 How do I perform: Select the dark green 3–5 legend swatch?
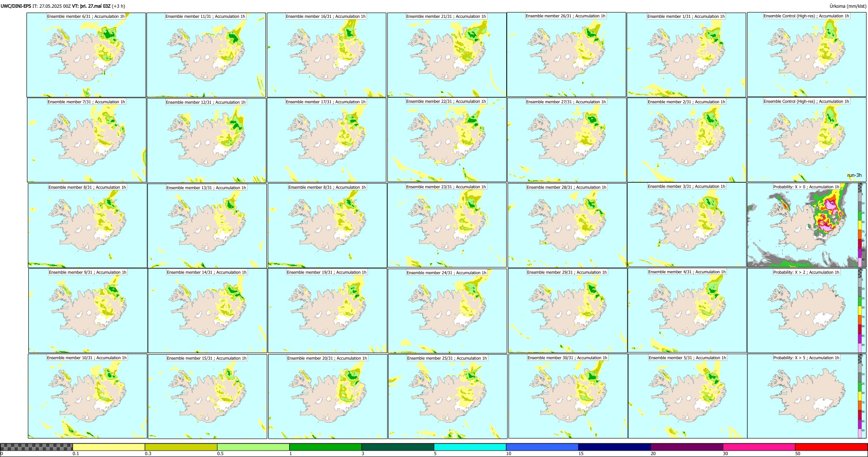point(397,447)
